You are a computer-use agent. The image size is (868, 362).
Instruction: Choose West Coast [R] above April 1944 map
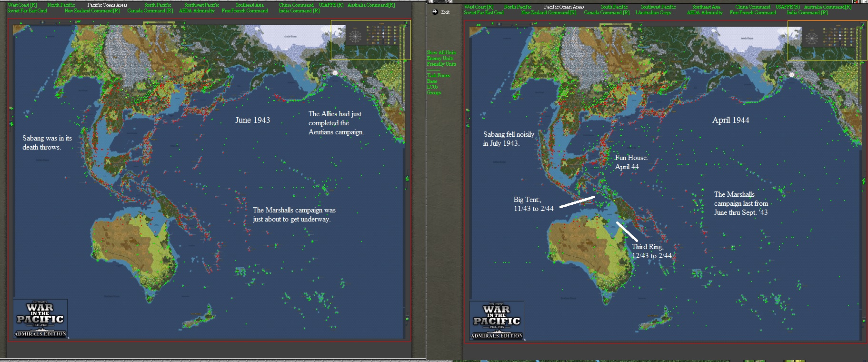point(479,7)
